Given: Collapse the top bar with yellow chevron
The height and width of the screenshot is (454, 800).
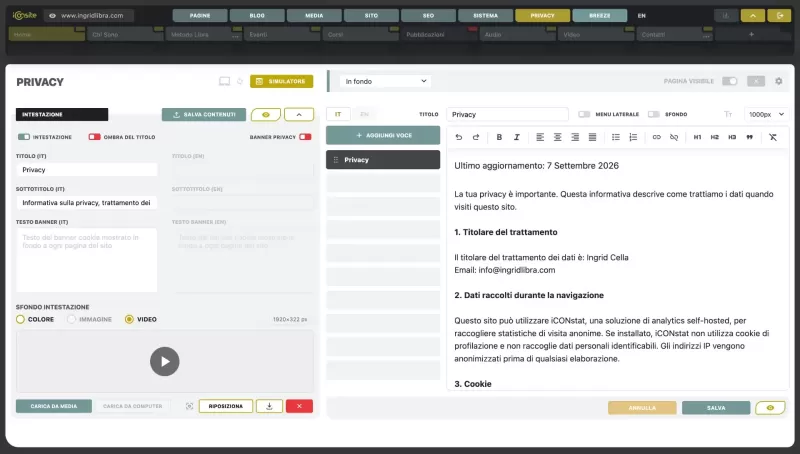Looking at the screenshot, I should [753, 16].
